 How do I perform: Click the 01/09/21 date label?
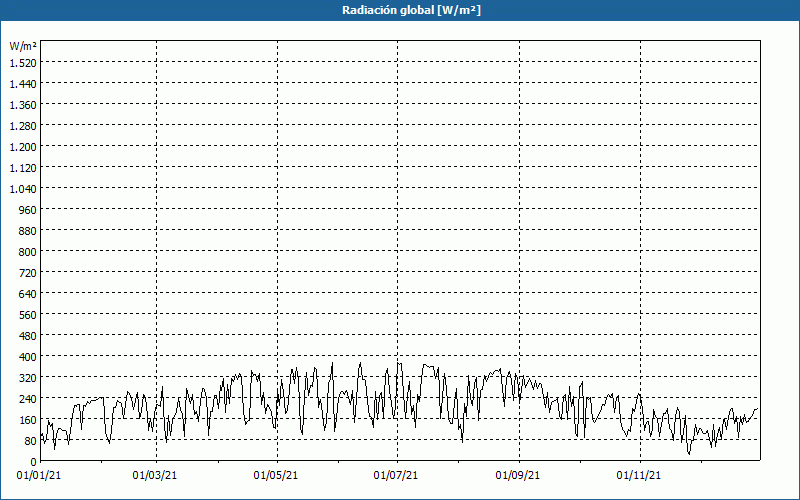(518, 476)
